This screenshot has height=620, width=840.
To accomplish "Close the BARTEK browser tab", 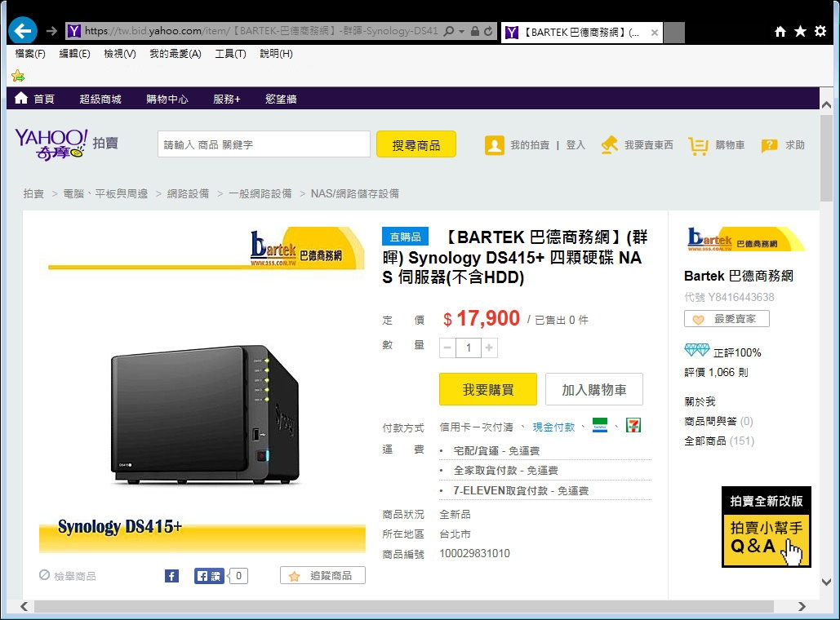I will click(x=654, y=33).
